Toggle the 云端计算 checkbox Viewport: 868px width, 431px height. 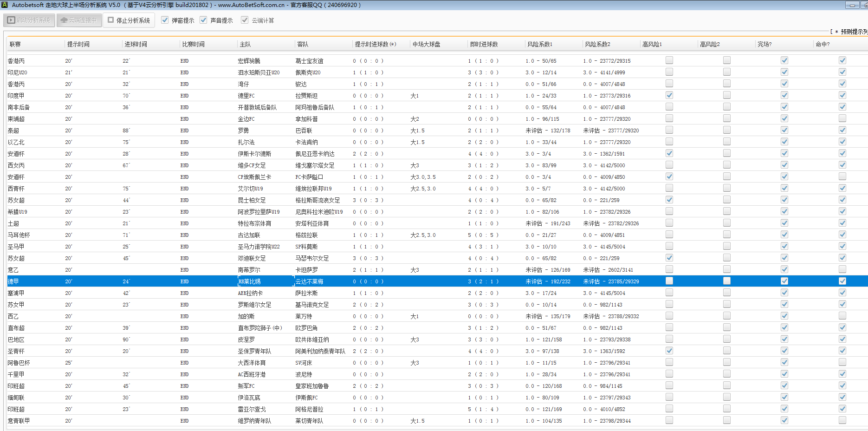(245, 20)
